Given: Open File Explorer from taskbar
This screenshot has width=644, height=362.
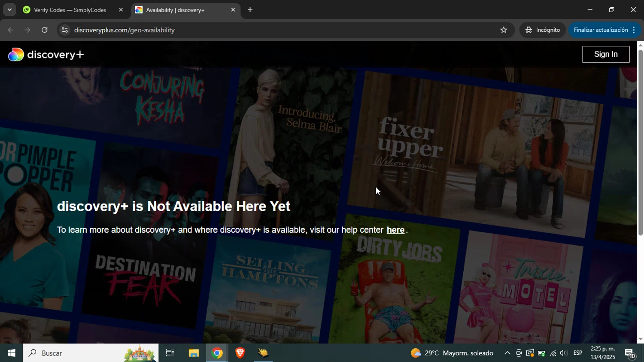Looking at the screenshot, I should pyautogui.click(x=194, y=353).
